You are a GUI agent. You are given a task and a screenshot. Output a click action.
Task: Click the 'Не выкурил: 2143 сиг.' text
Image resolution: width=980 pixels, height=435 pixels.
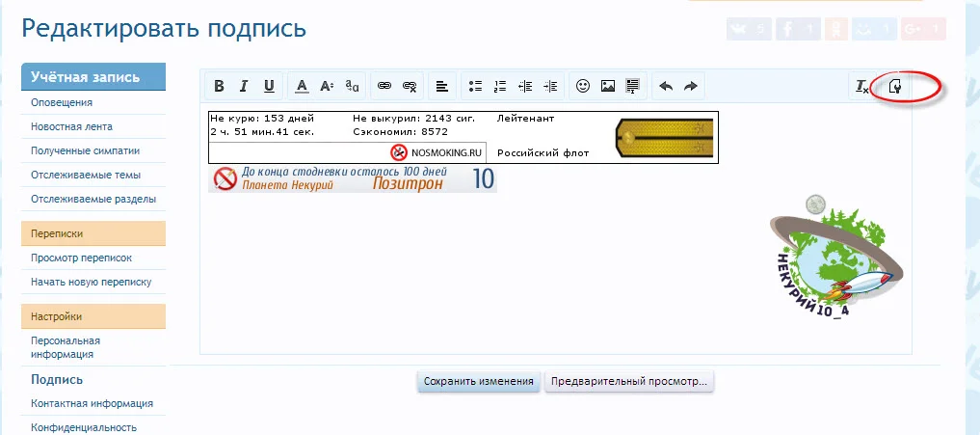tap(413, 119)
